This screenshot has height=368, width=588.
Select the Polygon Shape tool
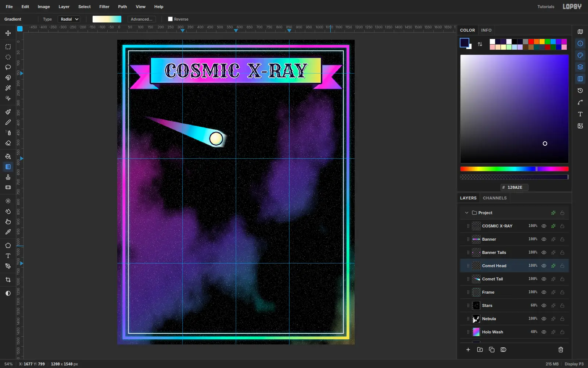[x=8, y=245]
